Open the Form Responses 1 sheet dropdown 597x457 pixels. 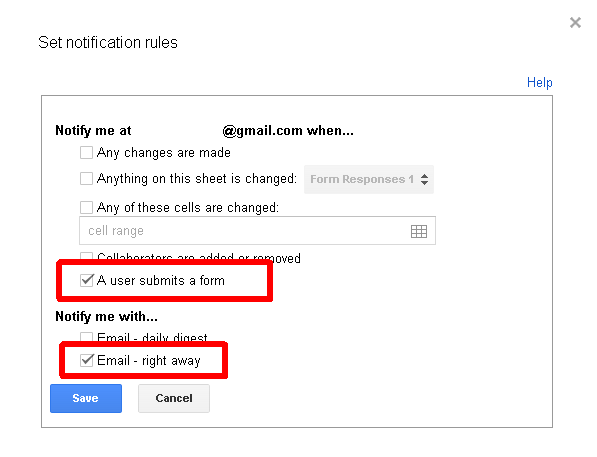coord(369,179)
